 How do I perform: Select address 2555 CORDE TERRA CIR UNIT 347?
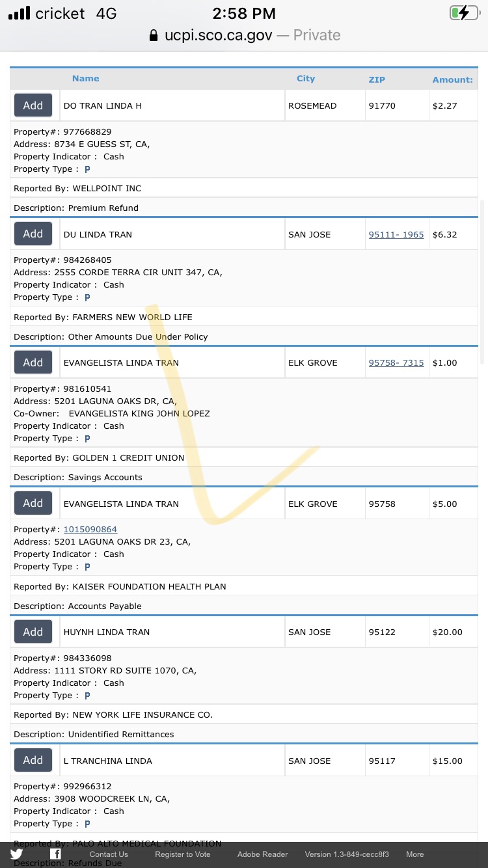118,273
